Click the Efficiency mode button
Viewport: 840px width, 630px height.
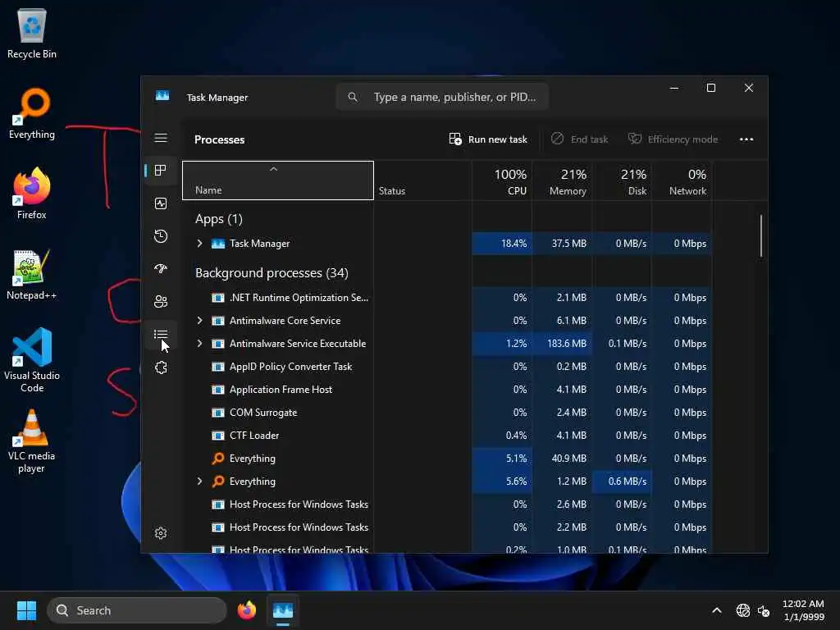pos(673,139)
